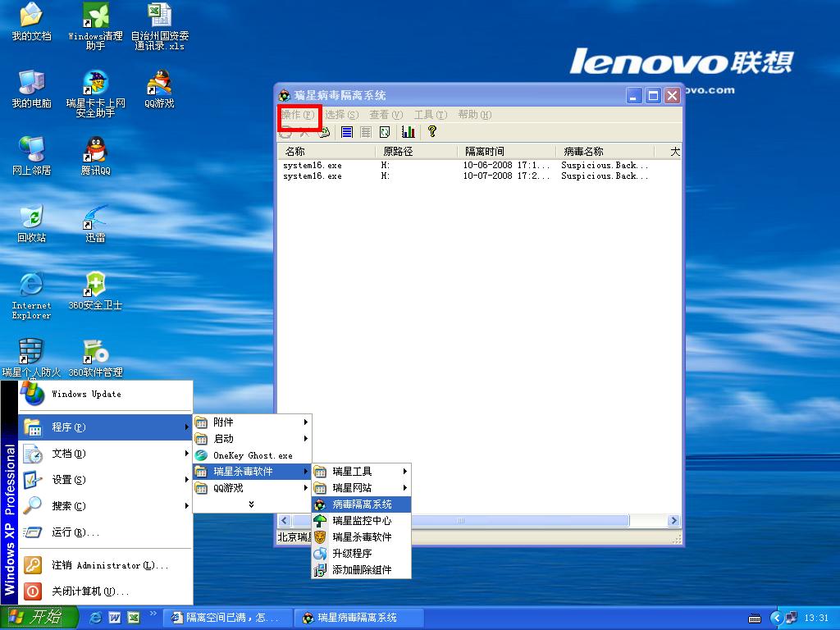Image resolution: width=840 pixels, height=630 pixels.
Task: Select the QQ游戏 desktop icon
Action: pos(159,89)
